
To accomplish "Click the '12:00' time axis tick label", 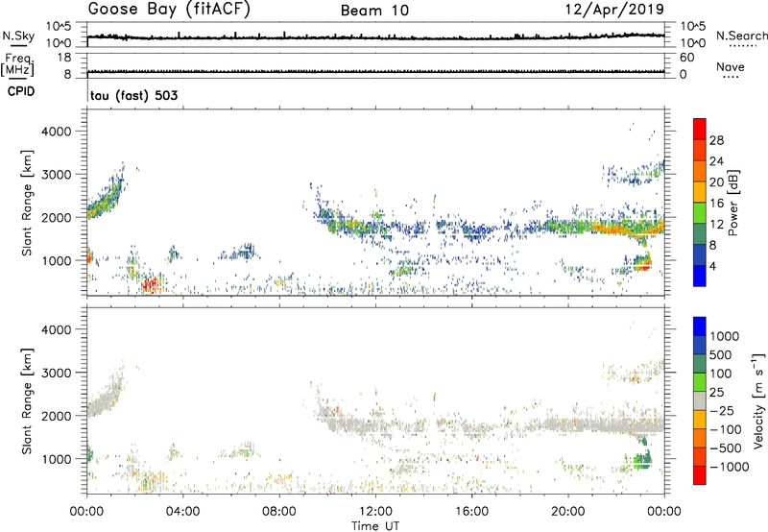I will click(x=375, y=512).
